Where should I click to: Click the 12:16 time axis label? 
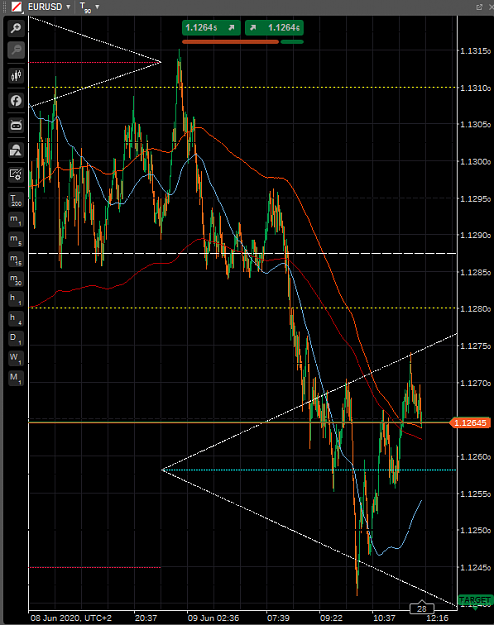pyautogui.click(x=437, y=618)
